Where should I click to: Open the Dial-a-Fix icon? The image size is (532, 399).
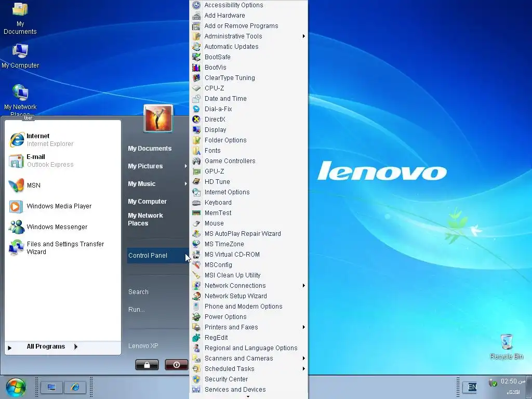pos(196,109)
